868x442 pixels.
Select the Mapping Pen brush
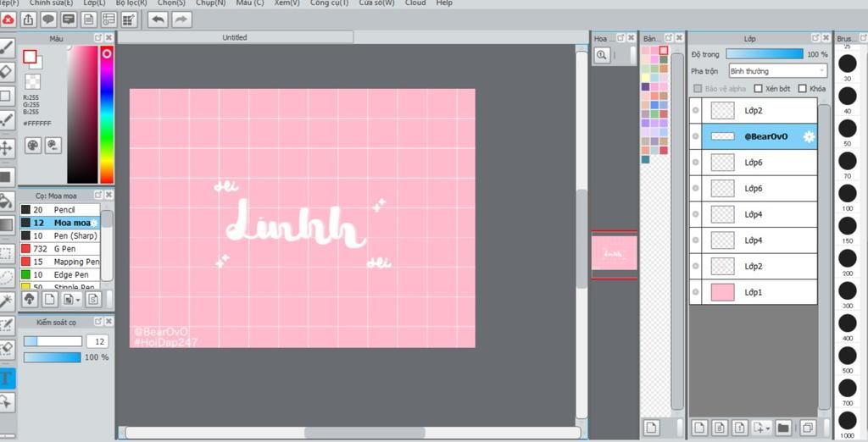click(60, 262)
